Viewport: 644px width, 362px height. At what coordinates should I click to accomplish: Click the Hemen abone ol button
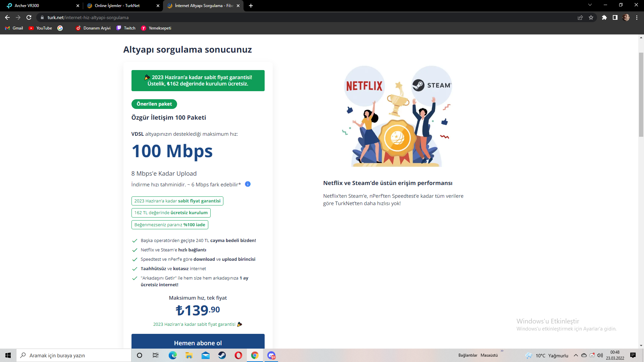[x=198, y=343]
